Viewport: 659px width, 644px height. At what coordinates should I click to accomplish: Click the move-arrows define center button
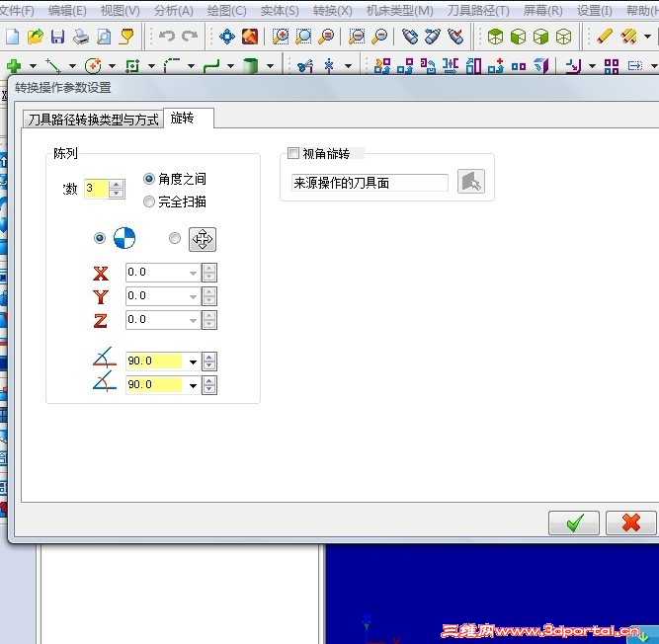click(x=203, y=239)
